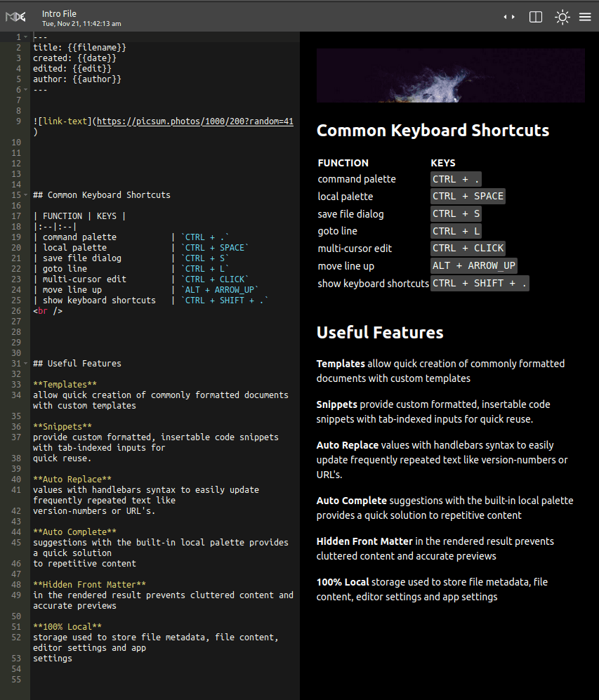Toggle the split pane layout icon

pos(536,18)
